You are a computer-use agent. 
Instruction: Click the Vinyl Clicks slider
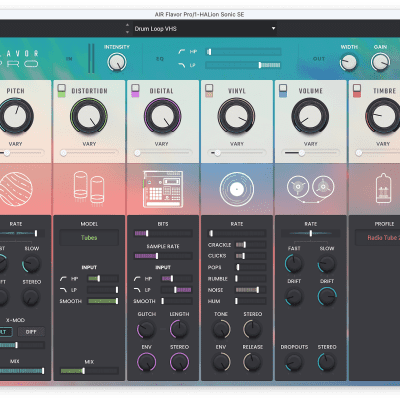[250, 256]
